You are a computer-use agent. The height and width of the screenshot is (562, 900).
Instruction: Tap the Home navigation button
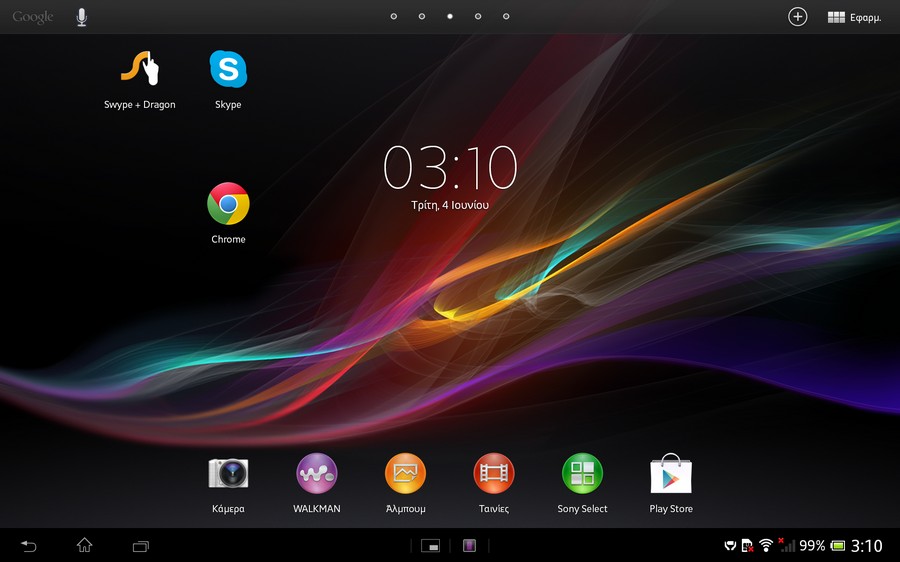[x=84, y=545]
